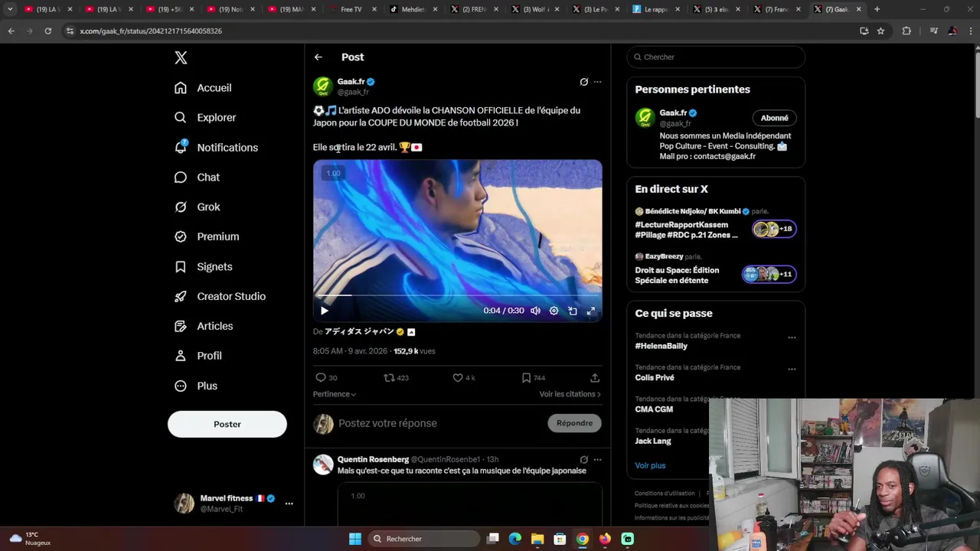Viewport: 980px width, 551px height.
Task: Open Creator Studio
Action: click(220, 297)
